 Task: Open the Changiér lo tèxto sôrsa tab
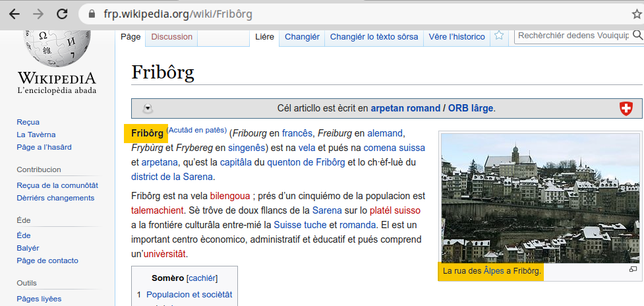pos(374,37)
